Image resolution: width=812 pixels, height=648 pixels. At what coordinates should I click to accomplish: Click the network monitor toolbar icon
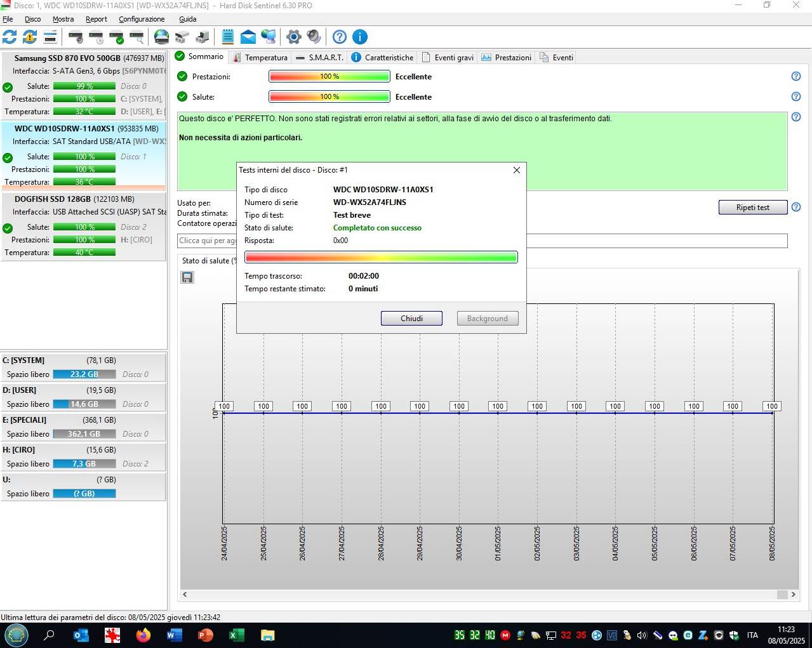[x=269, y=37]
